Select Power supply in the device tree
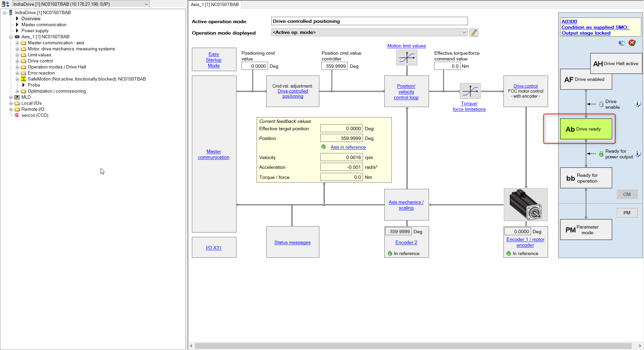 coord(35,31)
